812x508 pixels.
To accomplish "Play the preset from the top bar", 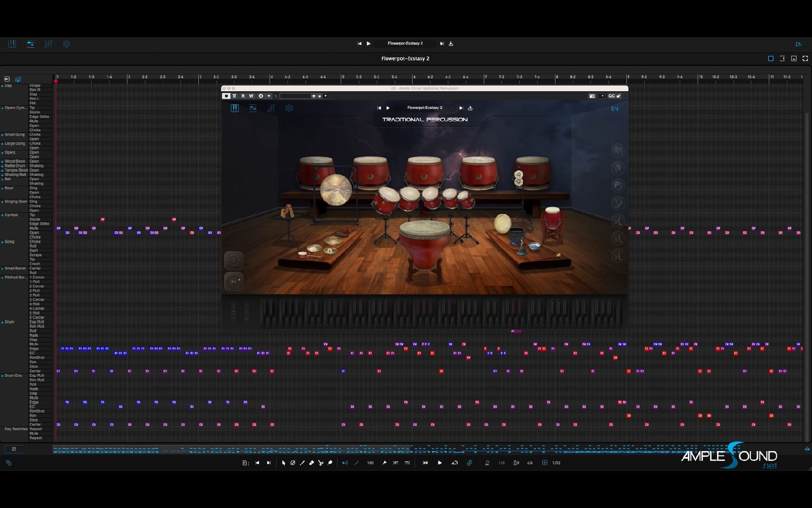I will 369,43.
